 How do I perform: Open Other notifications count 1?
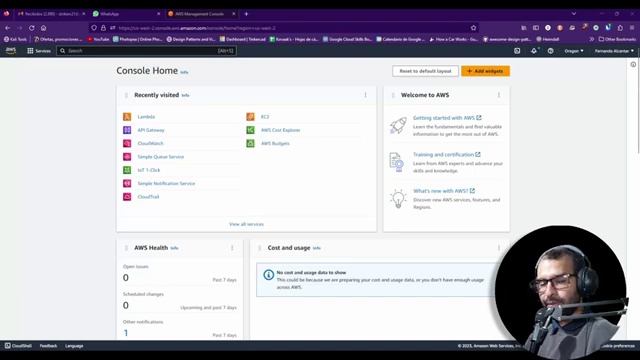click(126, 333)
